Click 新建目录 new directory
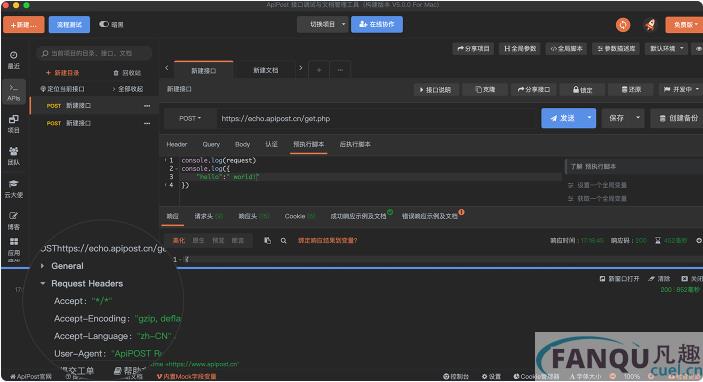Screen dimensions: 703x382 pyautogui.click(x=62, y=73)
